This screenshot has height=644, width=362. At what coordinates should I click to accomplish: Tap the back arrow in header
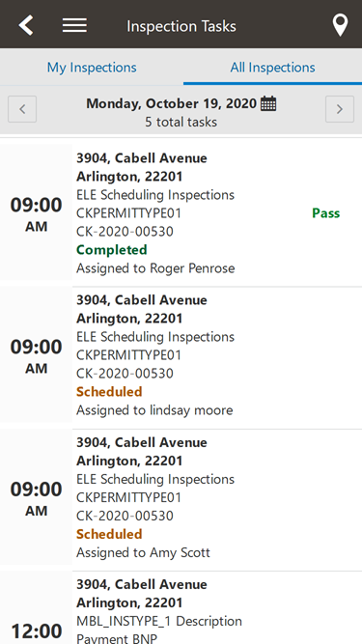point(25,25)
